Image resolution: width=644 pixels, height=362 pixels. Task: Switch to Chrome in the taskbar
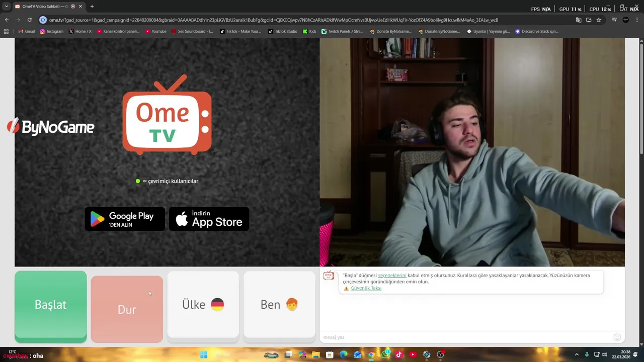click(371, 354)
